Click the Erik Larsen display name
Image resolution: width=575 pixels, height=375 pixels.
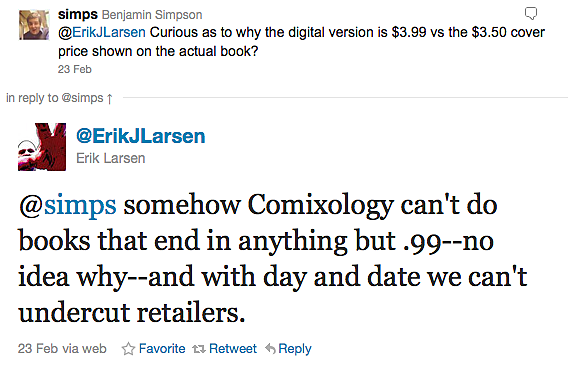[110, 158]
